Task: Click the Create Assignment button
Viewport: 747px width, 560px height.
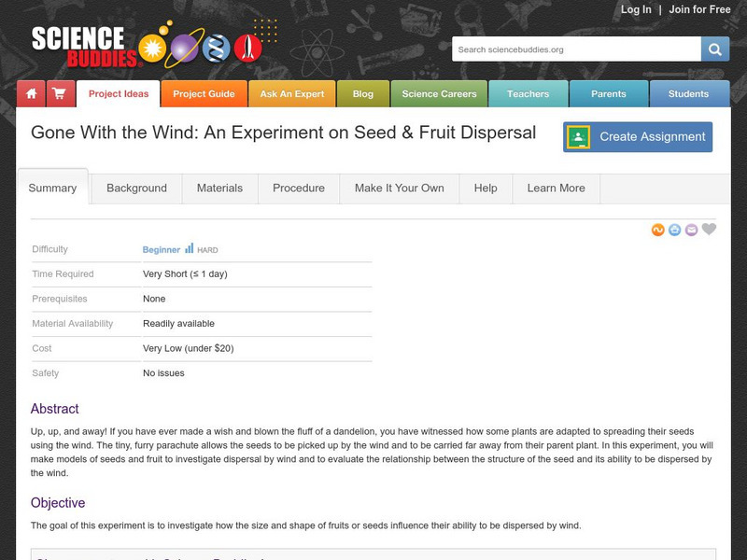Action: 638,137
